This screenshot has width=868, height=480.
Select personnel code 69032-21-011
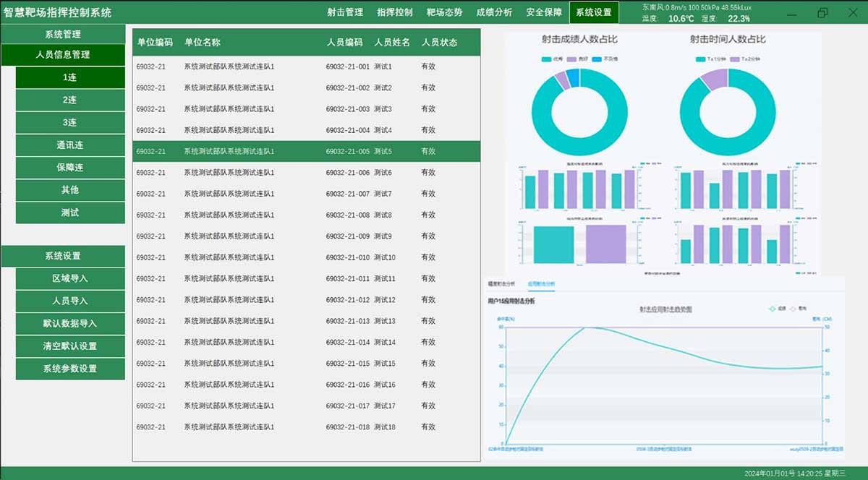(348, 278)
